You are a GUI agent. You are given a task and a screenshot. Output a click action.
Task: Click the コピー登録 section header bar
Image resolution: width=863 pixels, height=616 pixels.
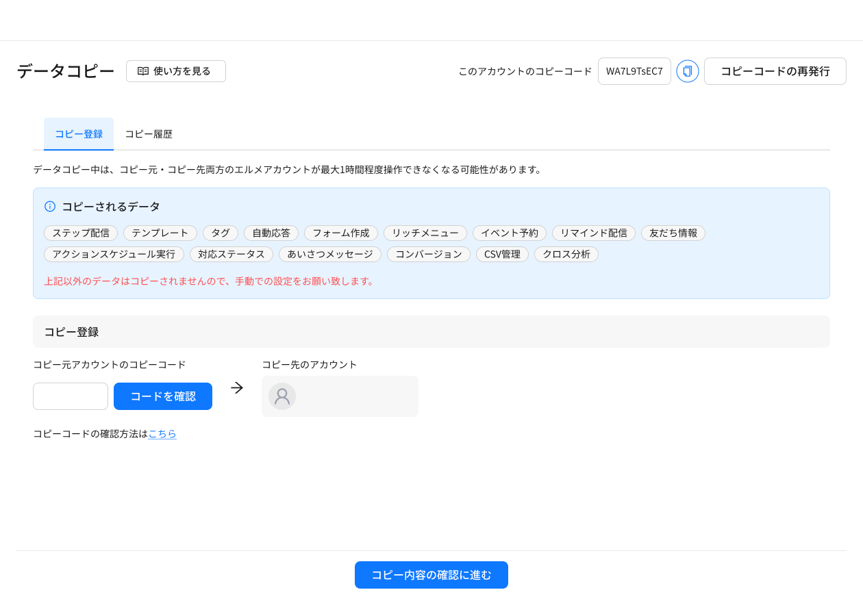431,331
